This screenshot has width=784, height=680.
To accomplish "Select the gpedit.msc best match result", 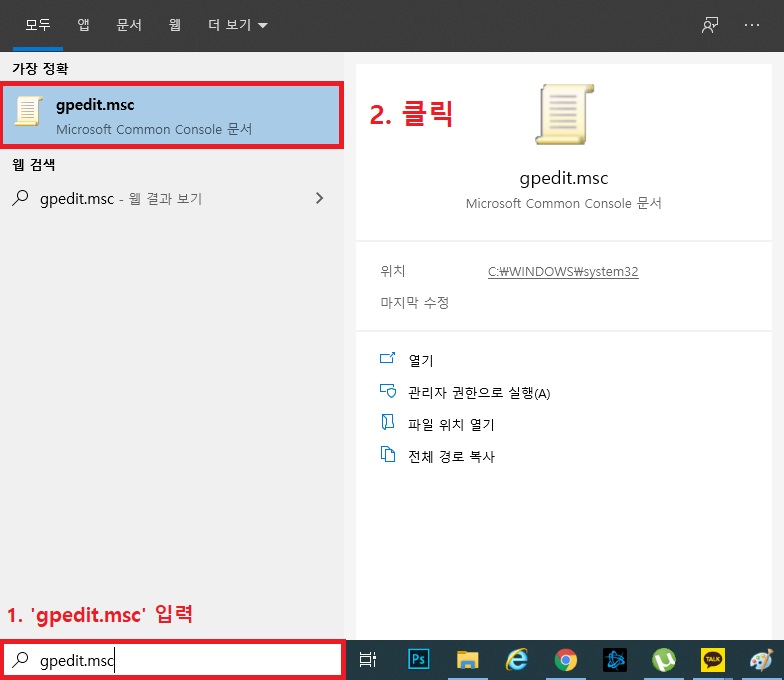I will click(x=172, y=115).
